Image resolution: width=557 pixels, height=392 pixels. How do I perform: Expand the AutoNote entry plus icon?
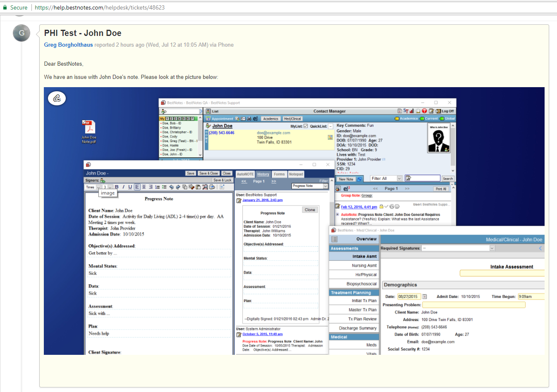(x=337, y=215)
